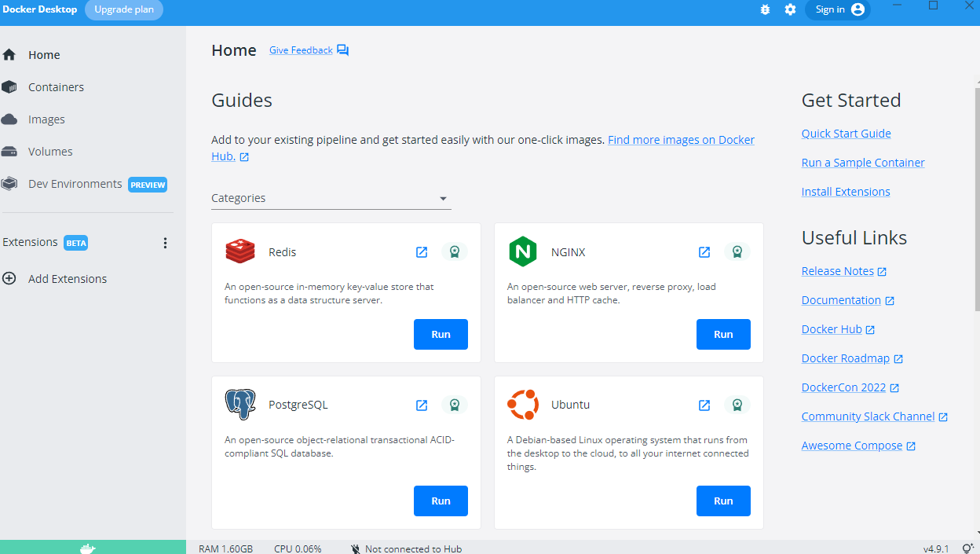Click the feedback chat bubble icon
The width and height of the screenshot is (980, 554).
click(x=343, y=50)
